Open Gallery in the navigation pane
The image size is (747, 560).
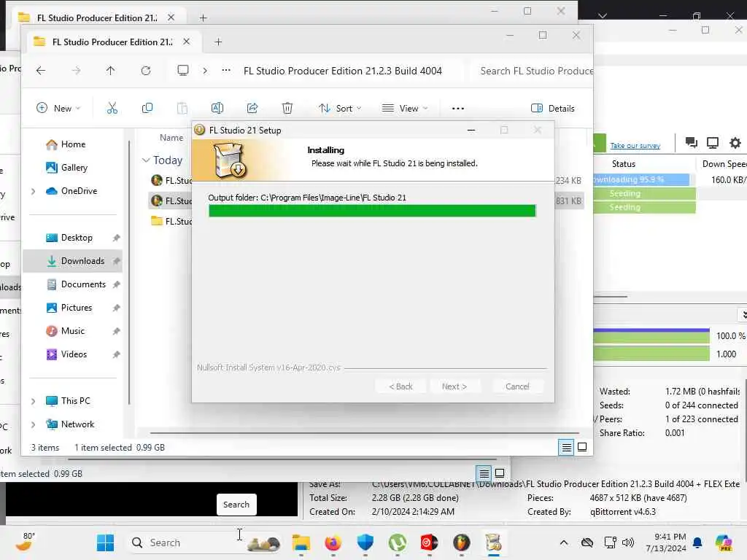(66, 168)
